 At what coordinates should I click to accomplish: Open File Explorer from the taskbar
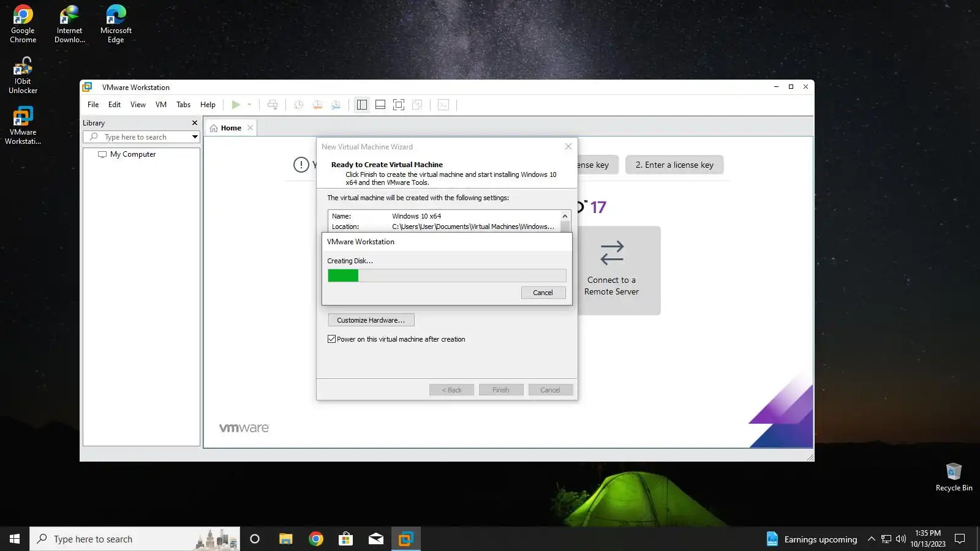click(285, 539)
